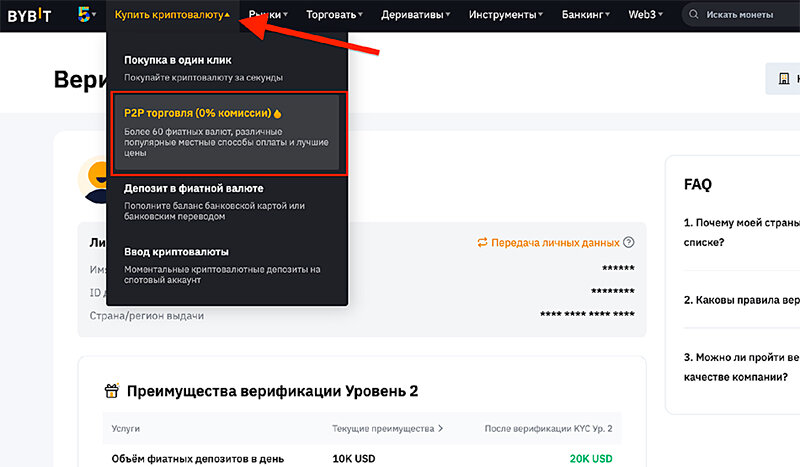Image resolution: width=800 pixels, height=467 pixels.
Task: Open FAQ question 2 Каковы правила
Action: tap(741, 300)
